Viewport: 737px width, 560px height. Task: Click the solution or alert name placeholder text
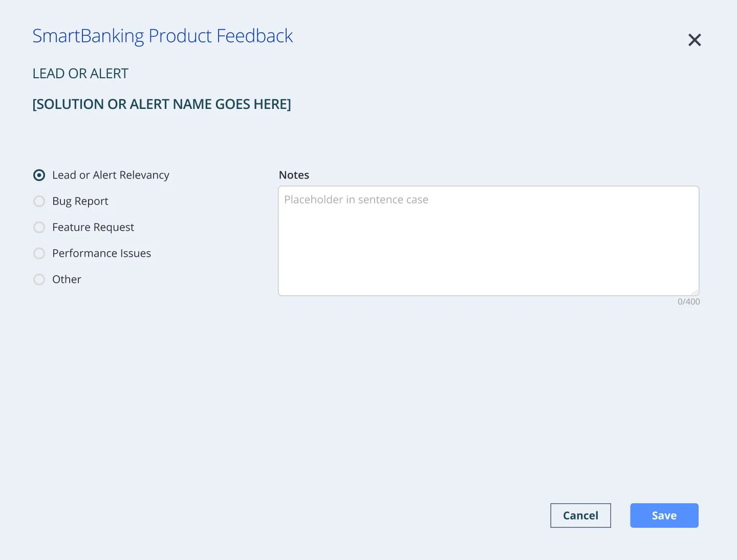point(162,104)
